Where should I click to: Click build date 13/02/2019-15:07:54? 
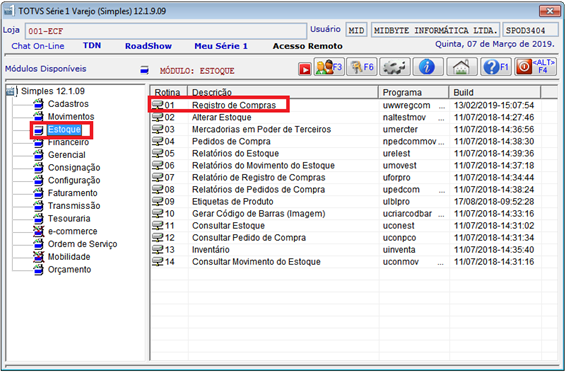click(x=494, y=105)
